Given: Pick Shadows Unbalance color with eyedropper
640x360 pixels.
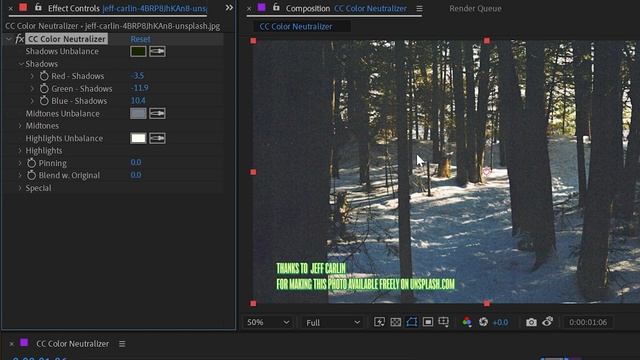Looking at the screenshot, I should click(x=157, y=51).
